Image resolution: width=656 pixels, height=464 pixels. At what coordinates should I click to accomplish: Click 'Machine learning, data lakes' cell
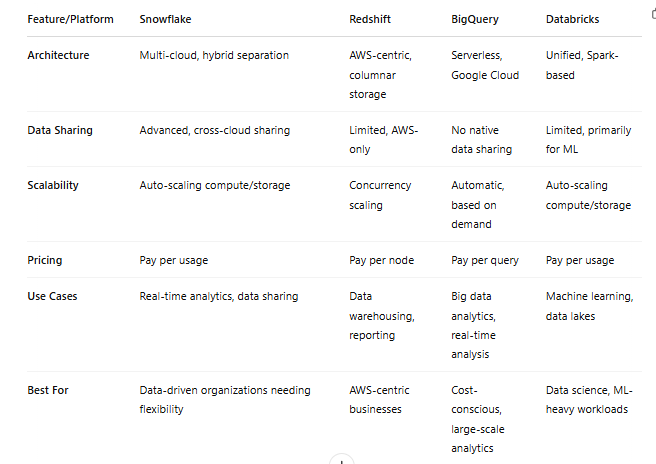coord(589,306)
